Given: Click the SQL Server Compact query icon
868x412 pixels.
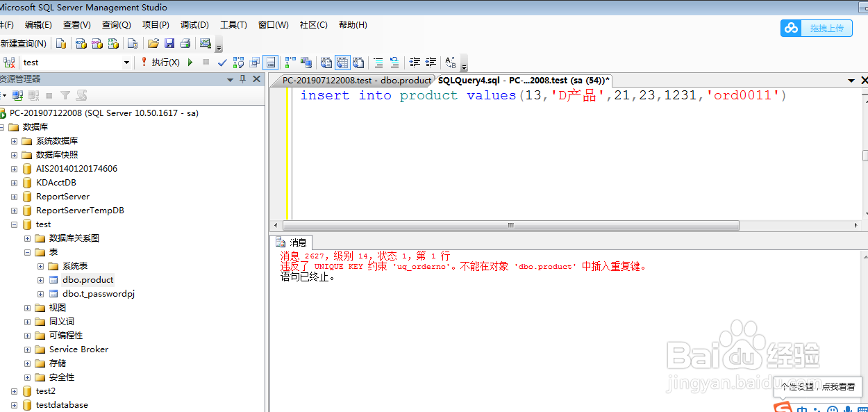Looking at the screenshot, I should (133, 43).
